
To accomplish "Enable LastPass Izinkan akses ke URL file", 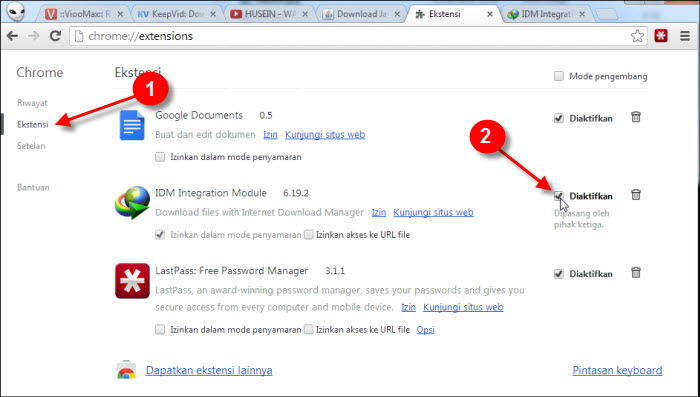I will (x=308, y=330).
